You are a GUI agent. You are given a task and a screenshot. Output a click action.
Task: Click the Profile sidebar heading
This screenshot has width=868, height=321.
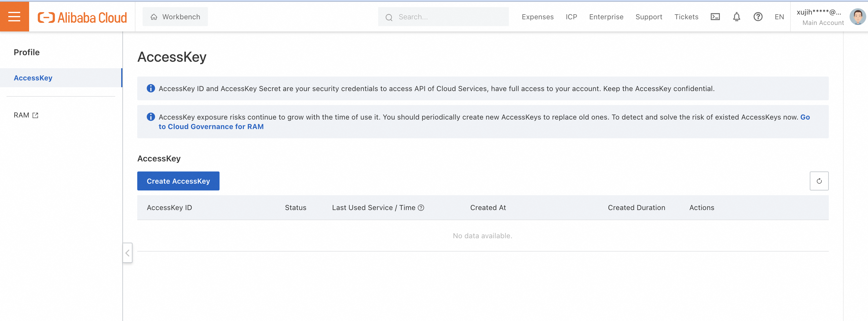(x=27, y=52)
